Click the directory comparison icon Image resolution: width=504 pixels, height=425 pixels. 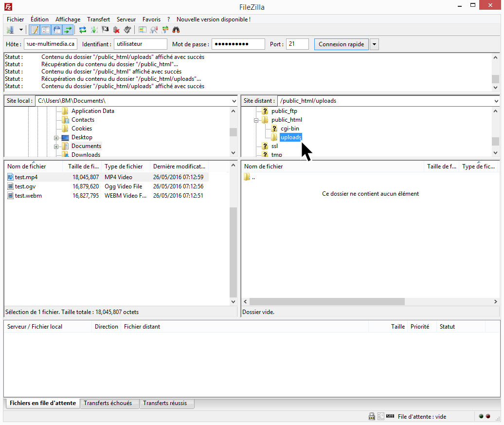pyautogui.click(x=154, y=30)
